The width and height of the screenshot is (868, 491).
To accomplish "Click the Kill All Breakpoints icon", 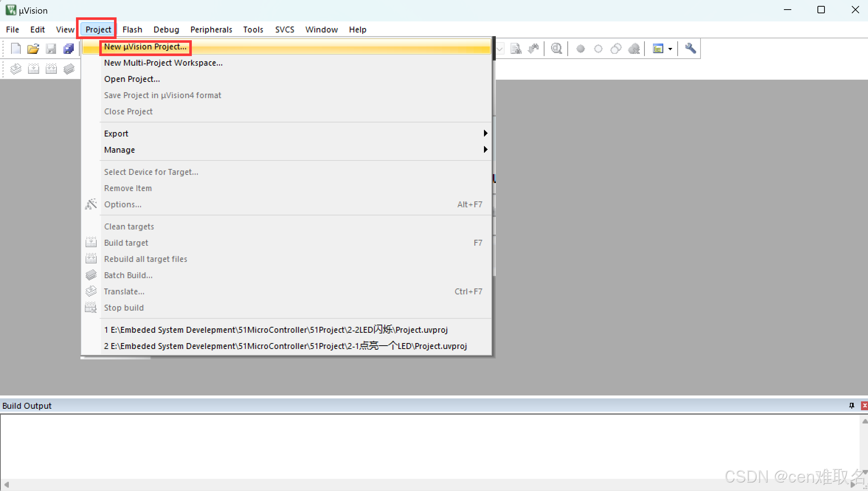I will coord(634,48).
